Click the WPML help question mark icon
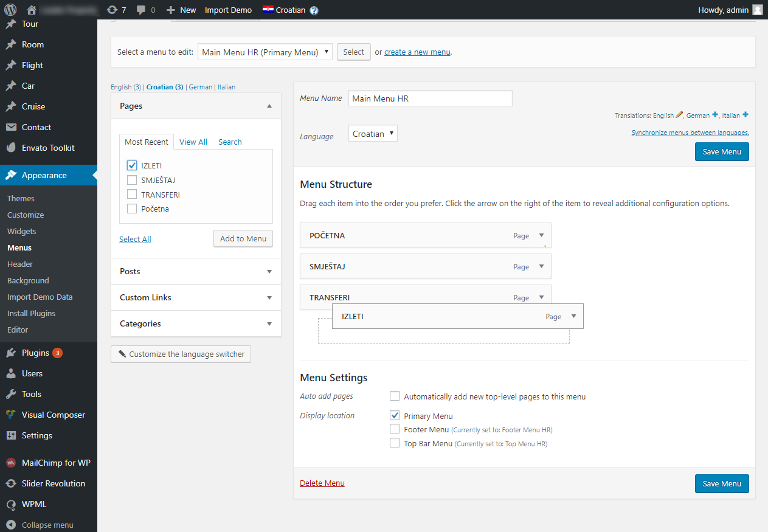Screen dimensions: 768x532 pos(314,10)
